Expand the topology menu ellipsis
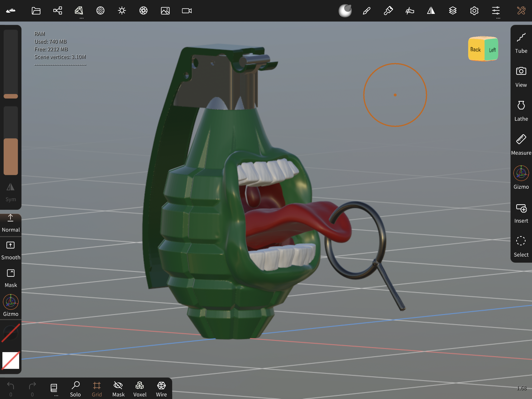The width and height of the screenshot is (532, 399). tap(82, 18)
